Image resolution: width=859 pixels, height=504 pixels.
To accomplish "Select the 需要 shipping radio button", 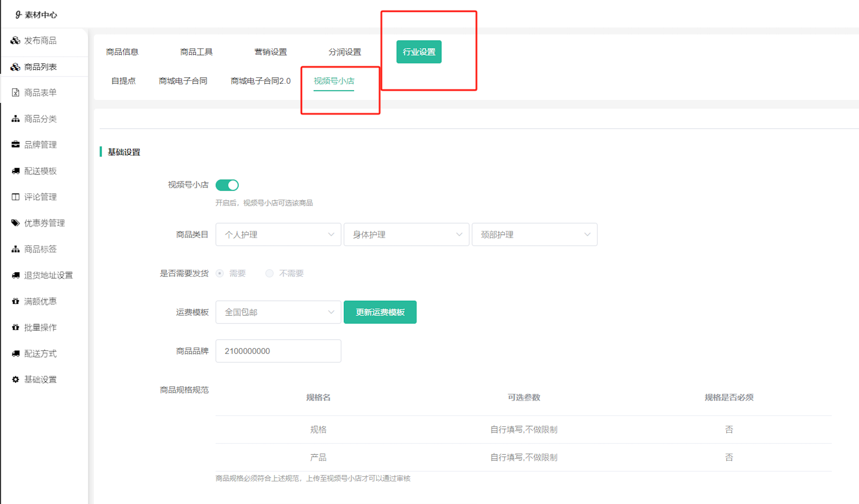I will point(220,273).
